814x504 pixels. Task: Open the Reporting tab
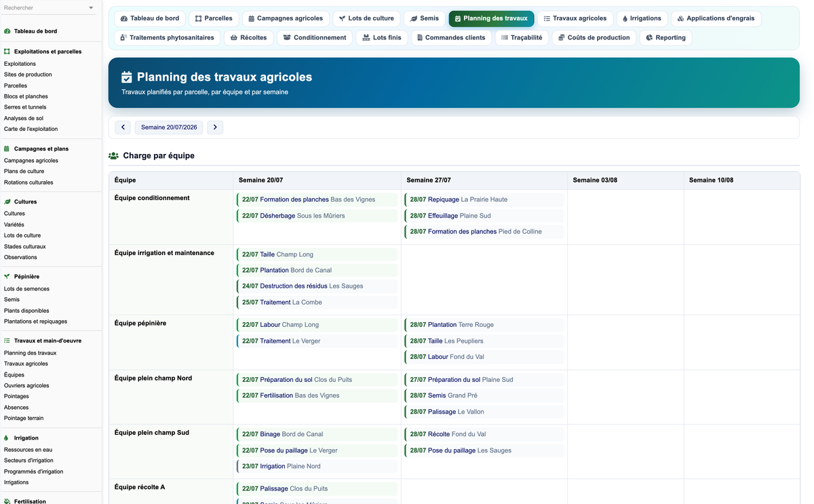pos(665,37)
